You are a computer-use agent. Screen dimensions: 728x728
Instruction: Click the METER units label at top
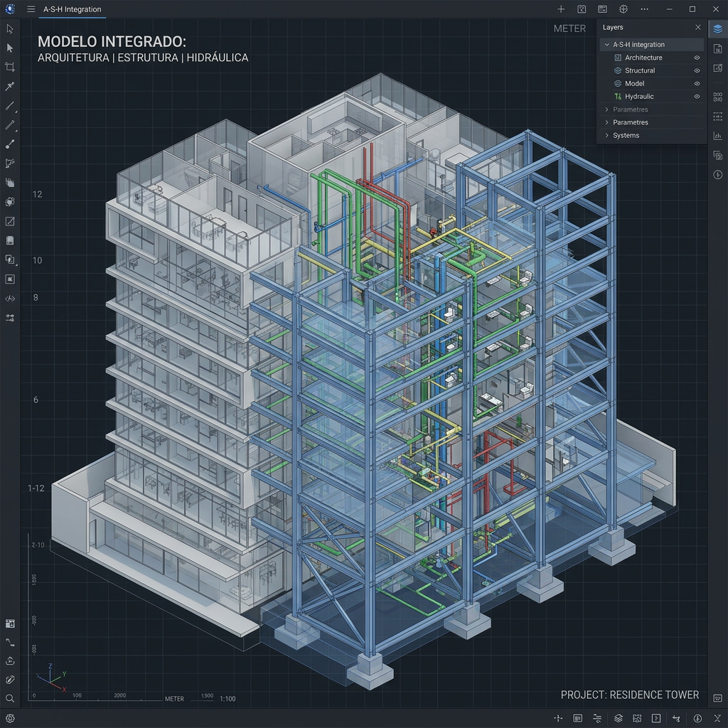[x=569, y=28]
